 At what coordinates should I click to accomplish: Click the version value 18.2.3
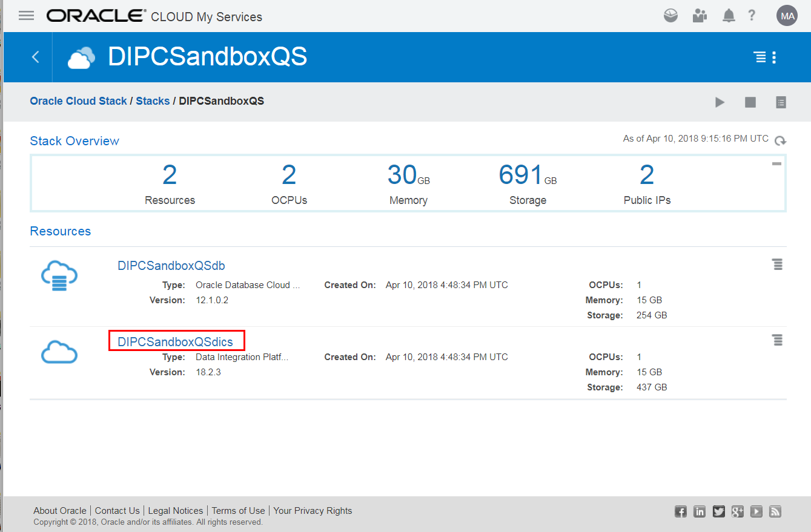tap(208, 372)
